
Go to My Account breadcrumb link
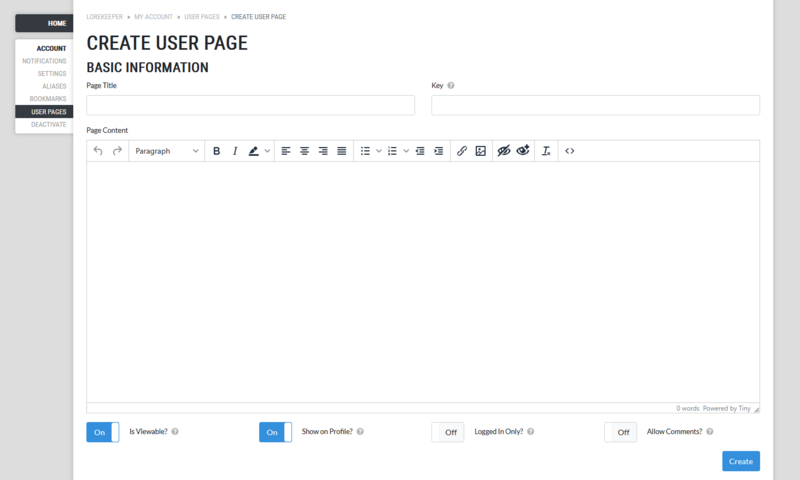[154, 17]
